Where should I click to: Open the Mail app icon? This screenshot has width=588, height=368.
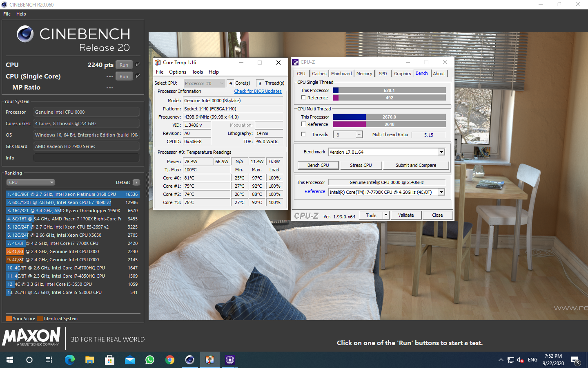[x=130, y=360]
